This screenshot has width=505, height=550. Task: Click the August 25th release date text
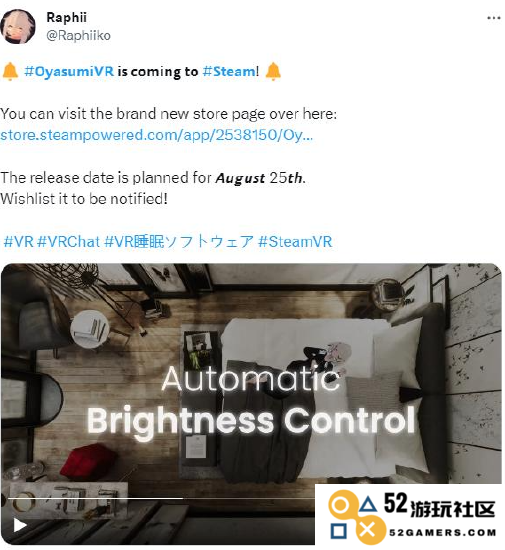(x=259, y=178)
